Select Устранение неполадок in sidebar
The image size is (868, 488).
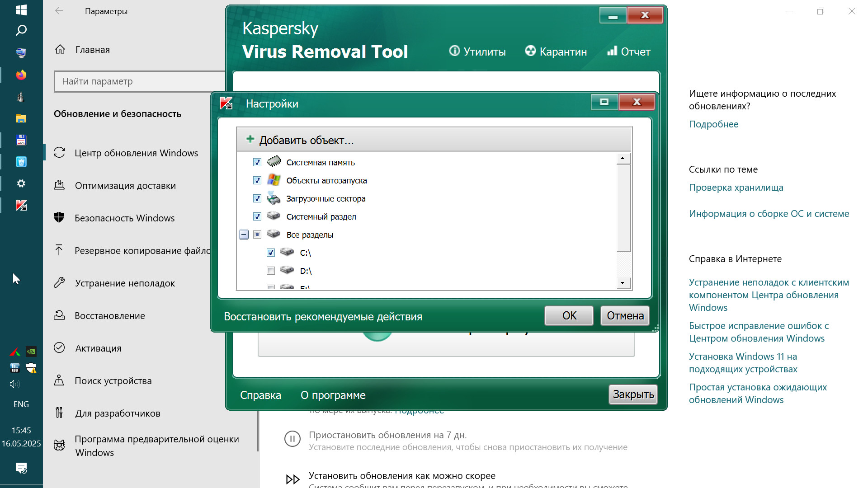tap(125, 283)
